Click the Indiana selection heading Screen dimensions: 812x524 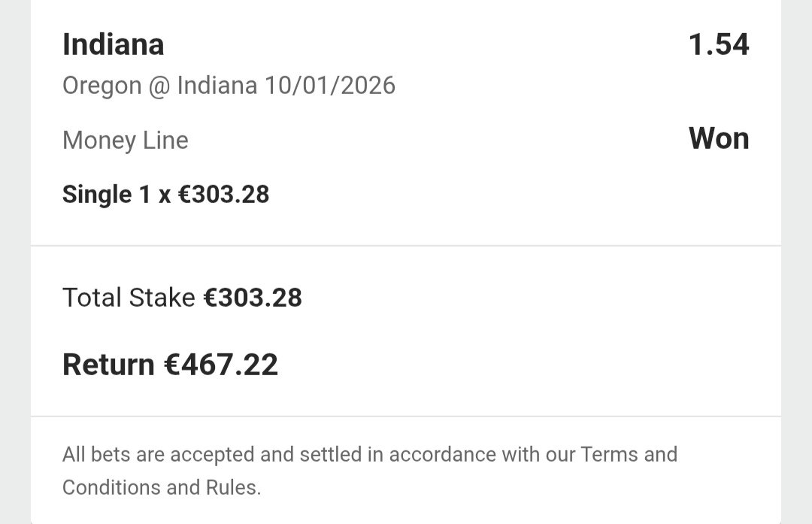(x=113, y=45)
